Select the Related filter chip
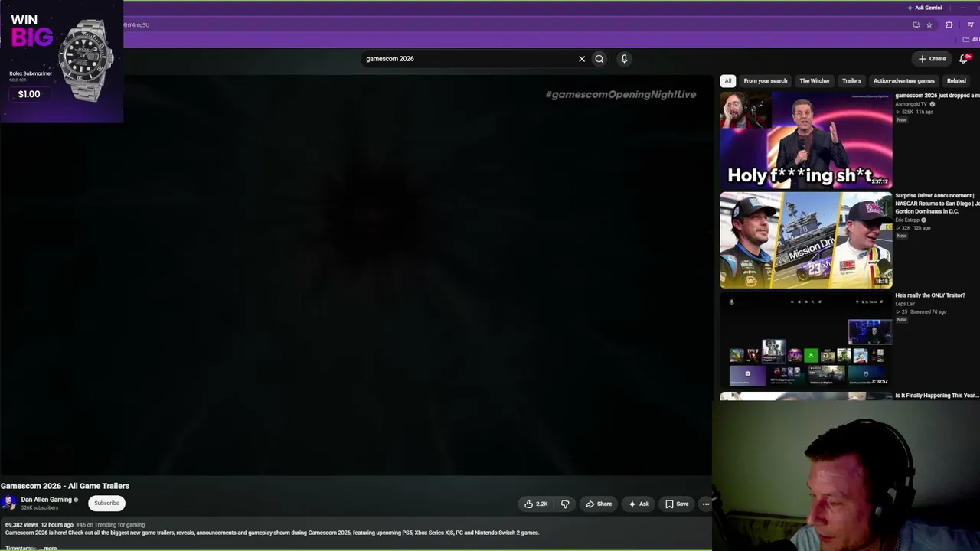The image size is (980, 551). click(956, 80)
